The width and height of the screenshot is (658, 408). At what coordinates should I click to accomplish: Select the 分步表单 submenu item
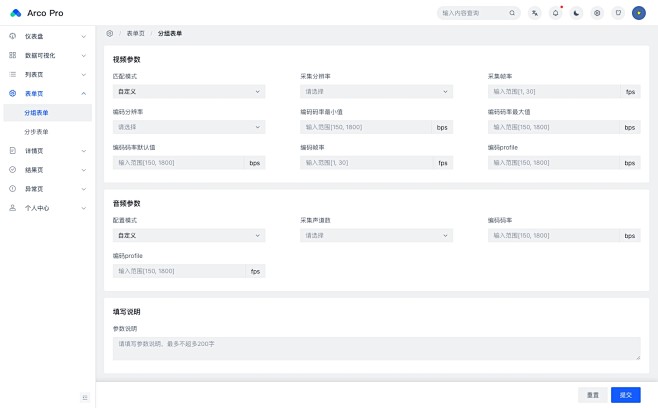coord(47,132)
